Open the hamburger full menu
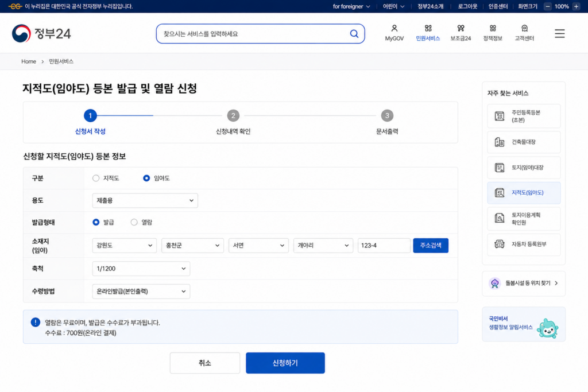588x392 pixels. pos(559,33)
